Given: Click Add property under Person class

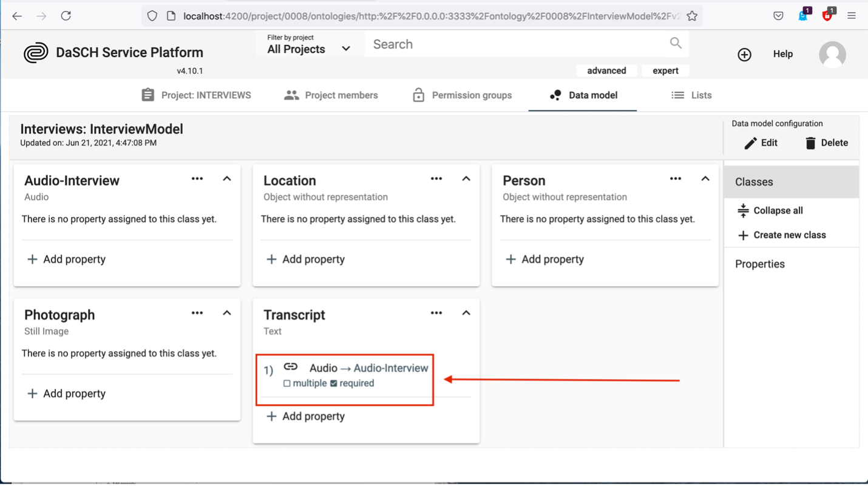Looking at the screenshot, I should [x=544, y=259].
